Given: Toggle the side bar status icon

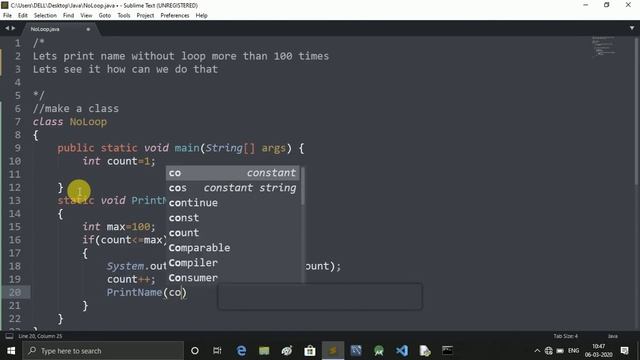Looking at the screenshot, I should [9, 336].
